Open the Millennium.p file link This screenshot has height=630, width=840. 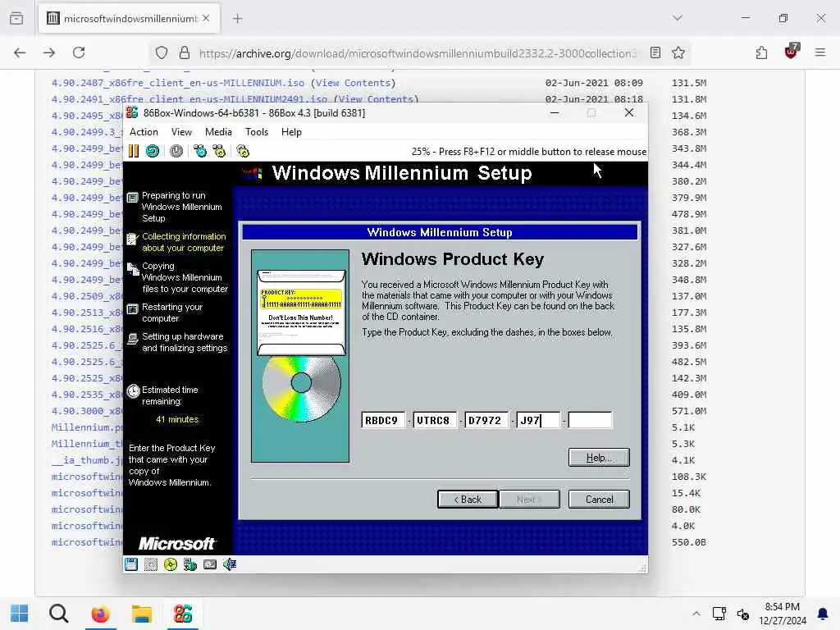[87, 427]
